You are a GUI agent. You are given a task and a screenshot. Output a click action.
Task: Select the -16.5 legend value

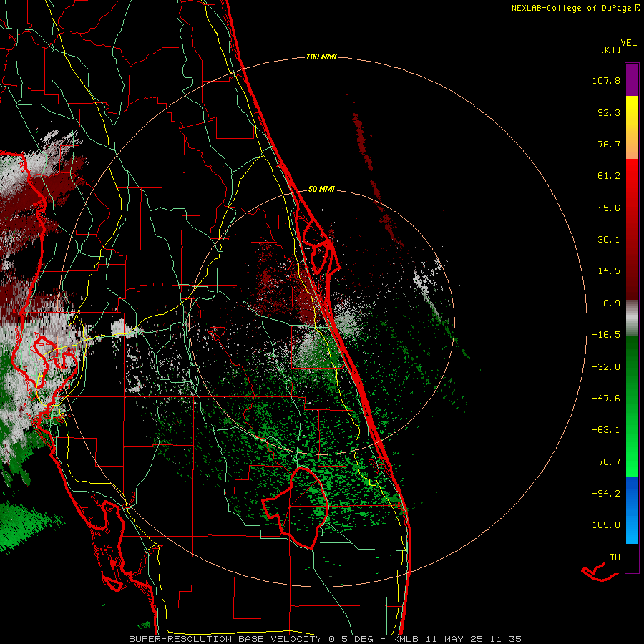tap(606, 335)
